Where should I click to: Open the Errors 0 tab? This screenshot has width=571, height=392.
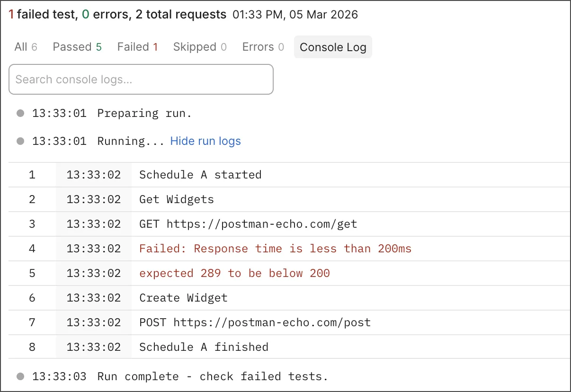click(x=263, y=47)
